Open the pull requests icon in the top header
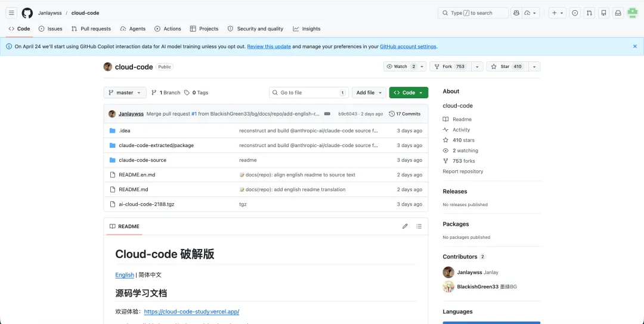Viewport: 644px width, 324px height. (x=589, y=13)
